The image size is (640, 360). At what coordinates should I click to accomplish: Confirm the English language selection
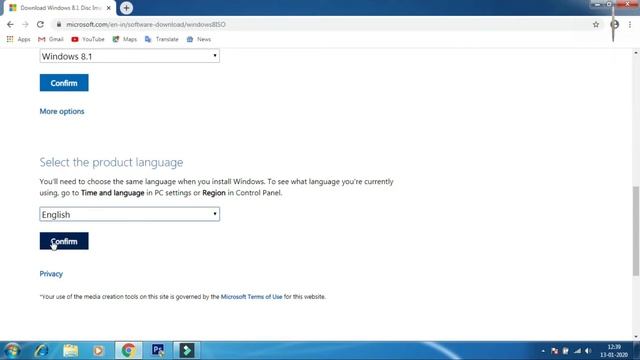coord(64,241)
